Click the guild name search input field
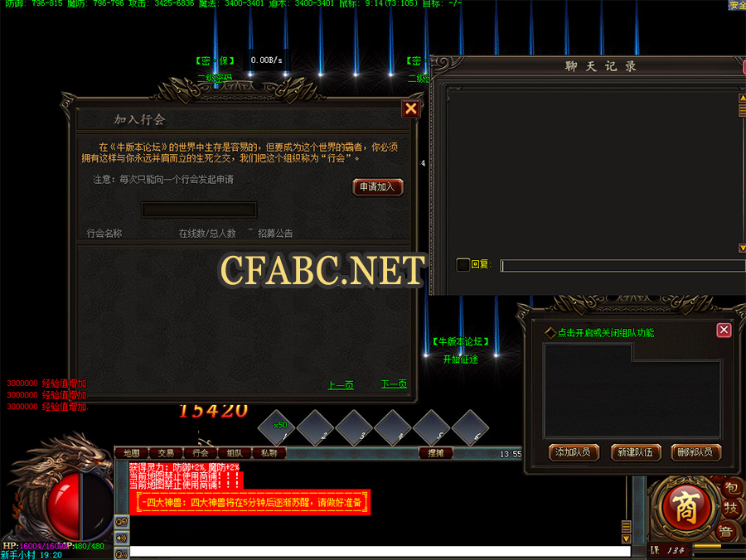Image resolution: width=746 pixels, height=560 pixels. [x=199, y=210]
